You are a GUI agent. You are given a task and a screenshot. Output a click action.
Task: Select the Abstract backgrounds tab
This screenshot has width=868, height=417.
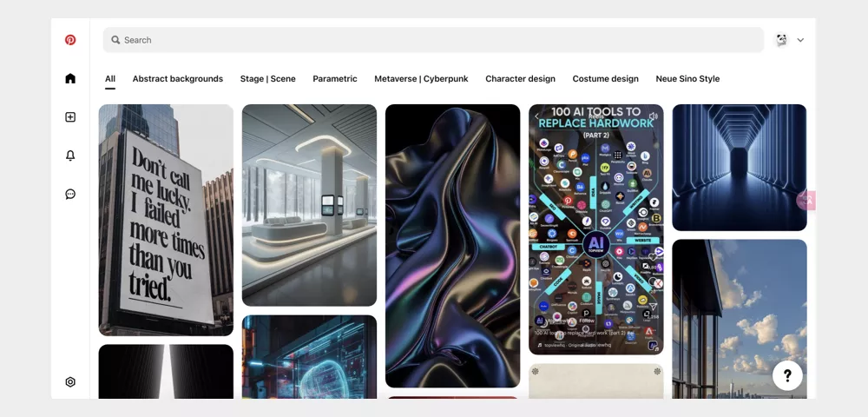click(177, 79)
